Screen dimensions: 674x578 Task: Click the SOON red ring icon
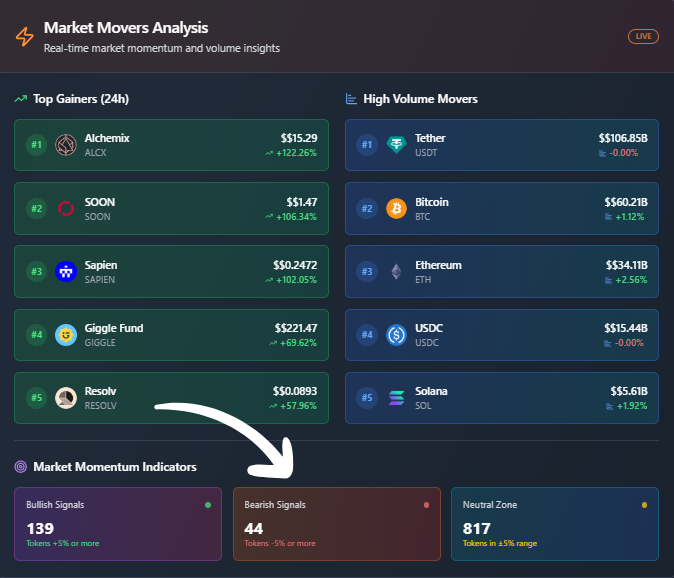coord(66,209)
